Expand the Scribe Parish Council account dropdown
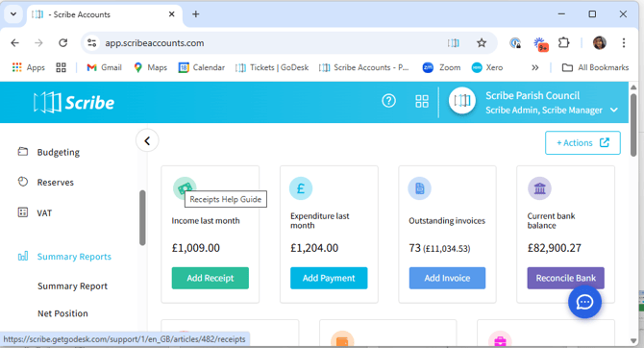 click(613, 111)
